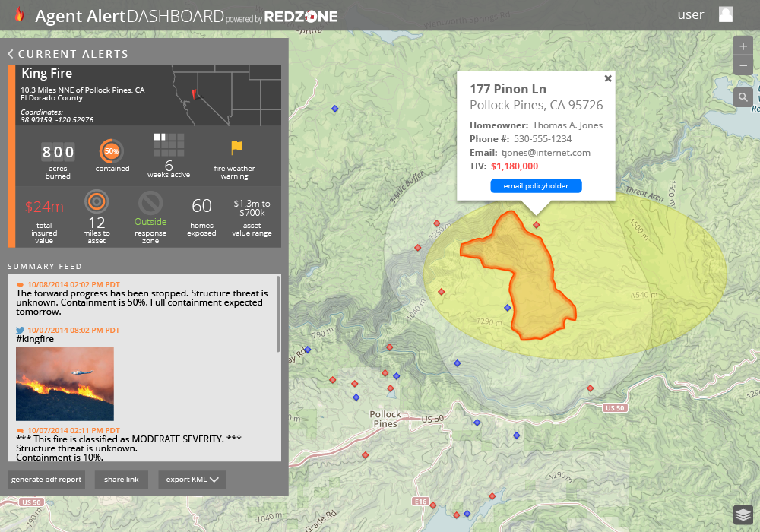The width and height of the screenshot is (760, 532).
Task: Open the export KML dropdown
Action: click(x=192, y=480)
